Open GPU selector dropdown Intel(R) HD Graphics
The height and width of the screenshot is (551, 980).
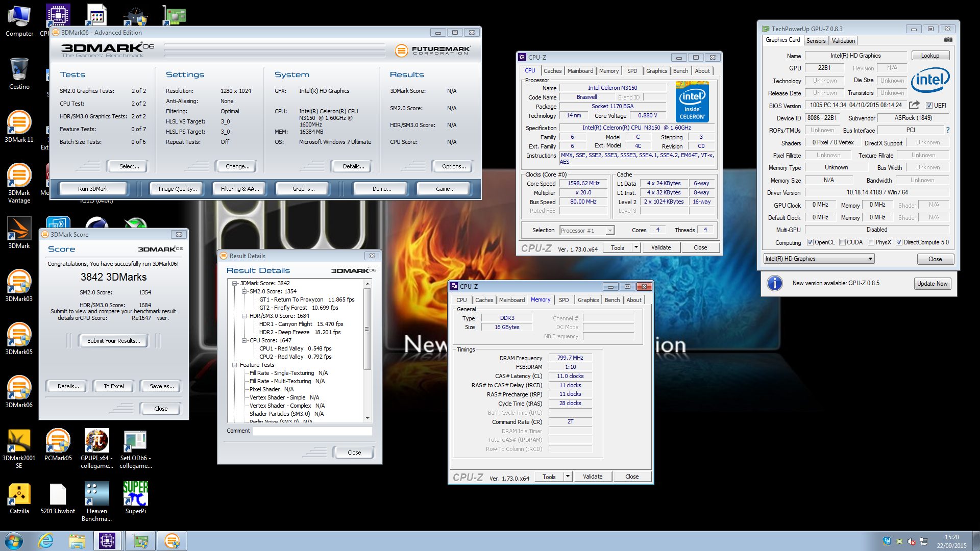pyautogui.click(x=819, y=259)
